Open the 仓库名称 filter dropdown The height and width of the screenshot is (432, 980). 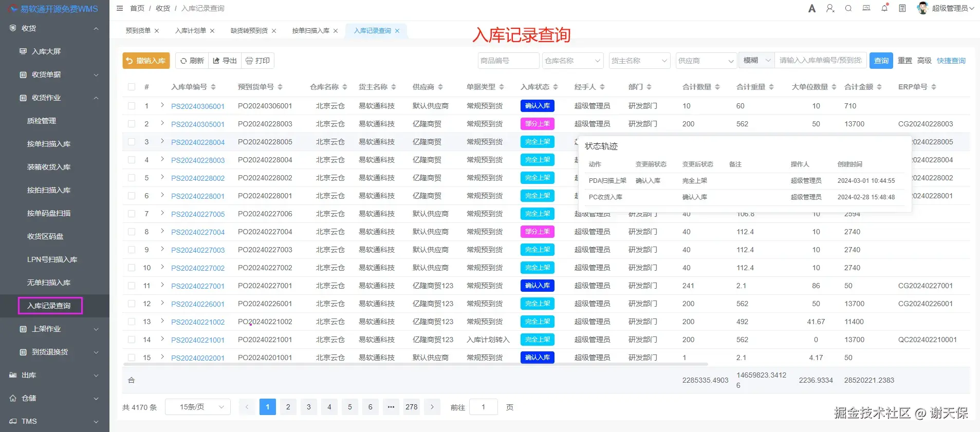(573, 61)
